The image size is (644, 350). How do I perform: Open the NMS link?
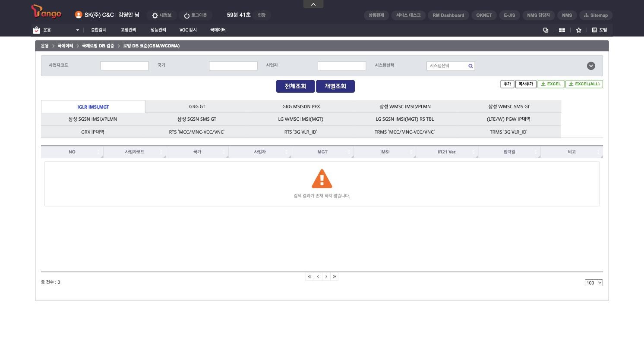tap(567, 15)
